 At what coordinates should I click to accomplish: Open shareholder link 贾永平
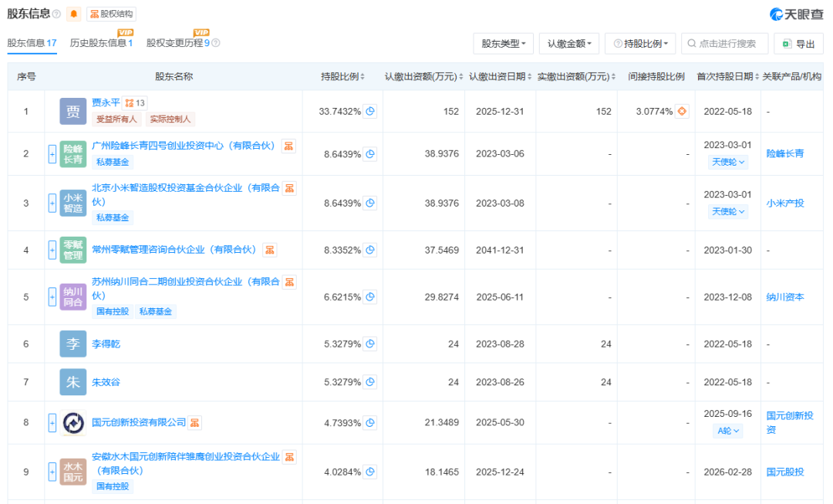[x=106, y=103]
